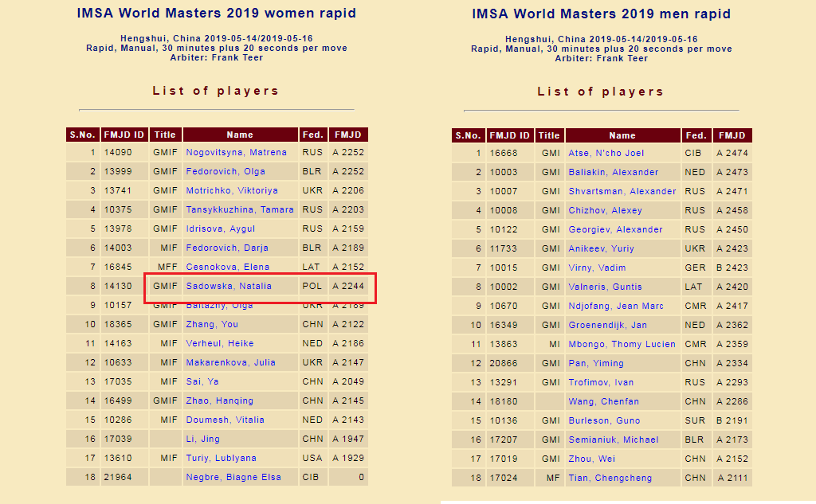Select the Negbre, Biagne Elsa link
Screen dimensions: 816x504
(233, 478)
